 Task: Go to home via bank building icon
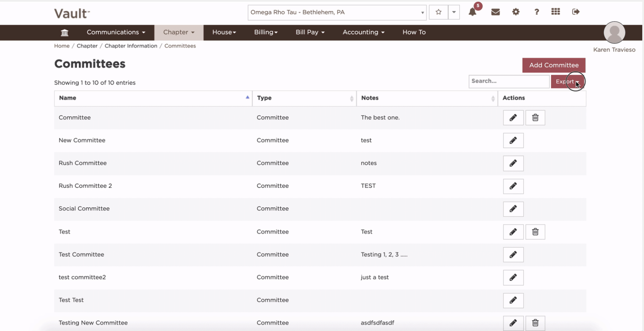coord(65,33)
